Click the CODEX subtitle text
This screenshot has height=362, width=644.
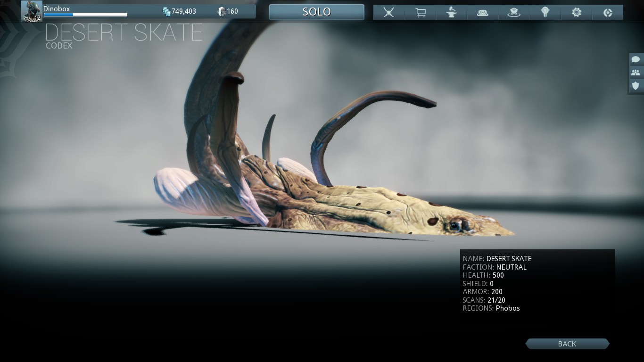[59, 46]
